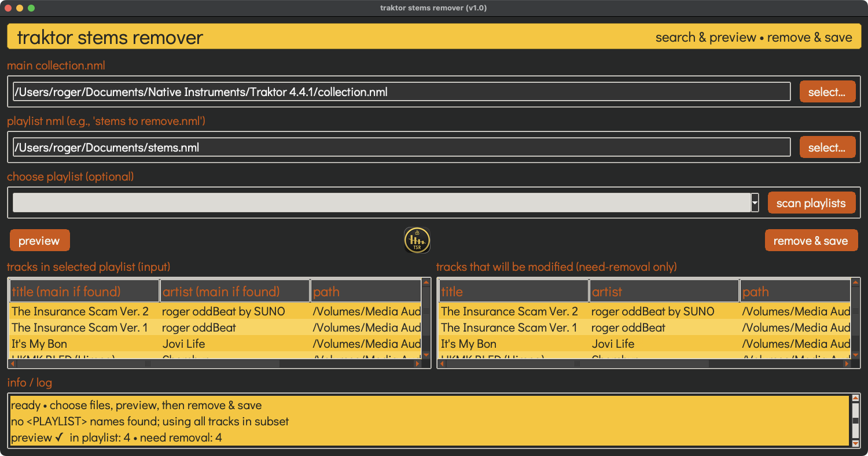Image resolution: width=868 pixels, height=456 pixels.
Task: Click 'Jovi Life' artist in modified table
Action: 613,344
